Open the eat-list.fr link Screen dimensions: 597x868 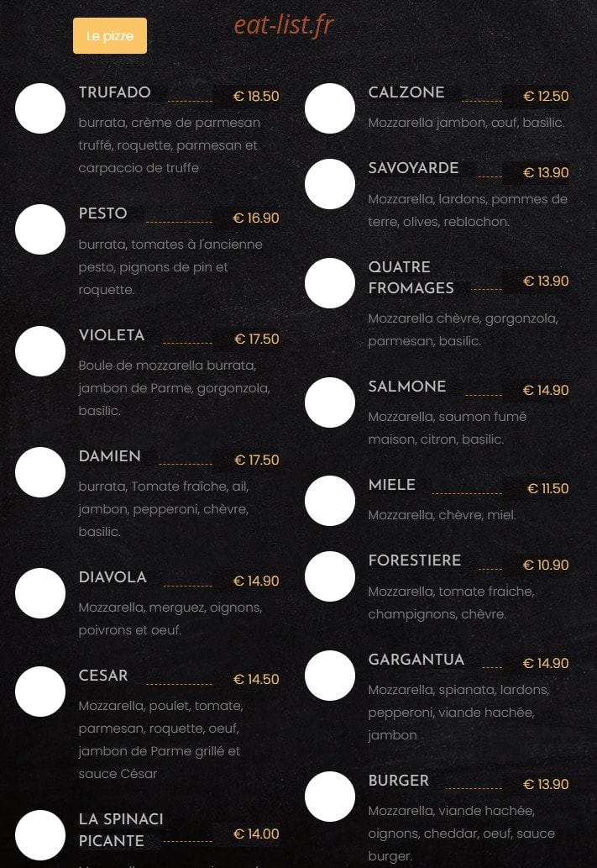(x=283, y=25)
